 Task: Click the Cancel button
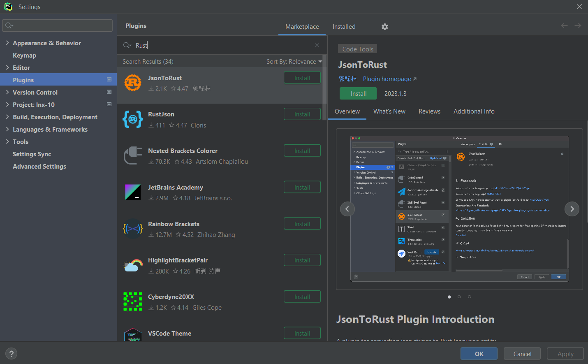tap(522, 354)
